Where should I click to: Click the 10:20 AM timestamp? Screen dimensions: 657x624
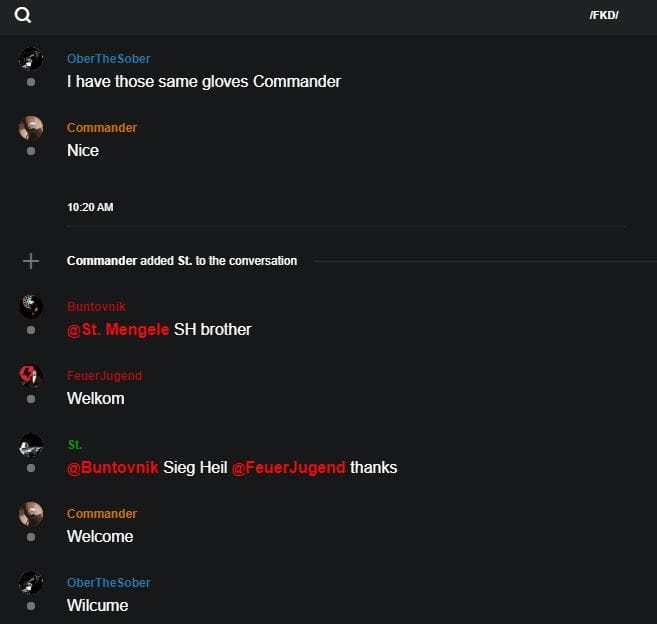pos(90,208)
